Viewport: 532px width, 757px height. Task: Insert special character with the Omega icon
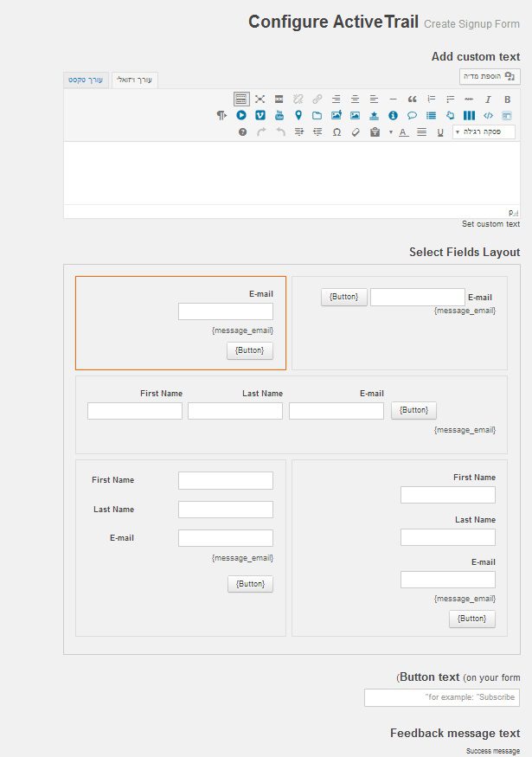337,132
